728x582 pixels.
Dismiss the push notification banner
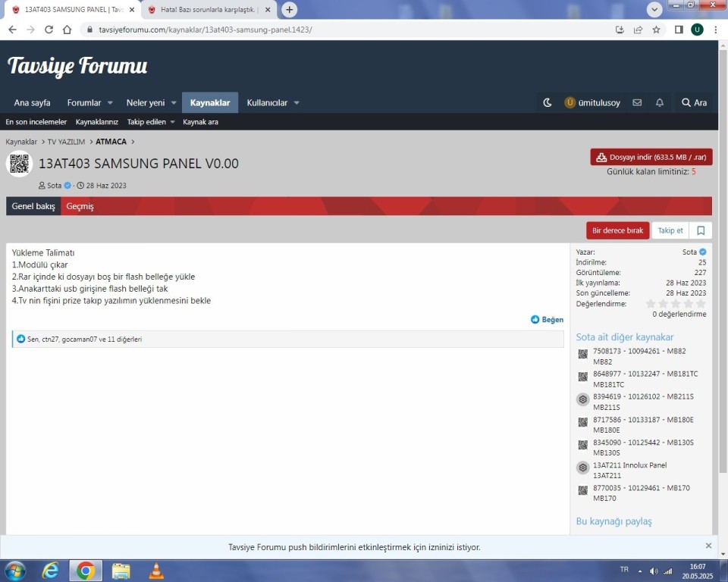(708, 546)
